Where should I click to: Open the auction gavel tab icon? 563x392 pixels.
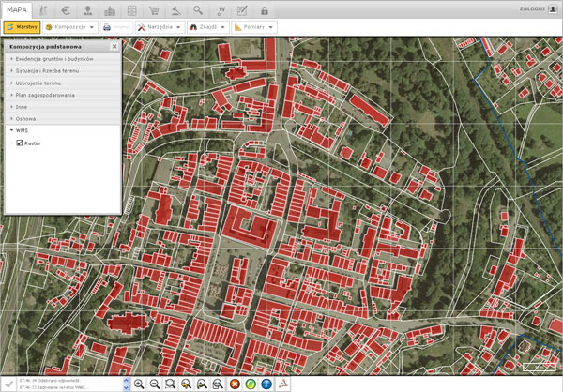pos(176,10)
